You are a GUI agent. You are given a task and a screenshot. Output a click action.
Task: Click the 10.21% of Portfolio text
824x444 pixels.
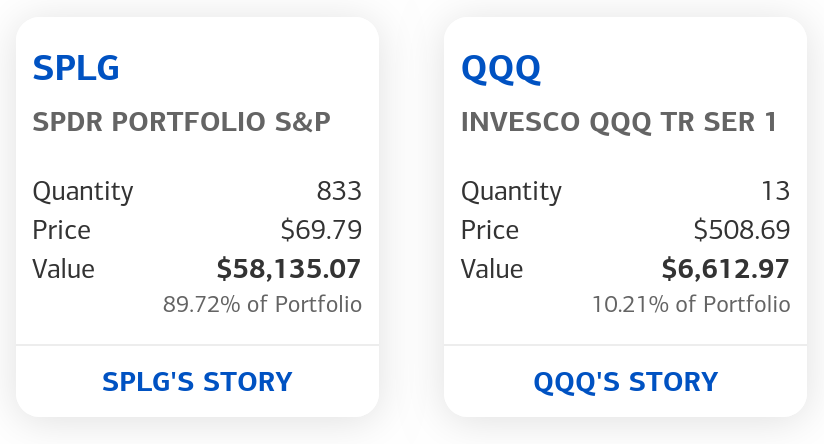(x=691, y=304)
